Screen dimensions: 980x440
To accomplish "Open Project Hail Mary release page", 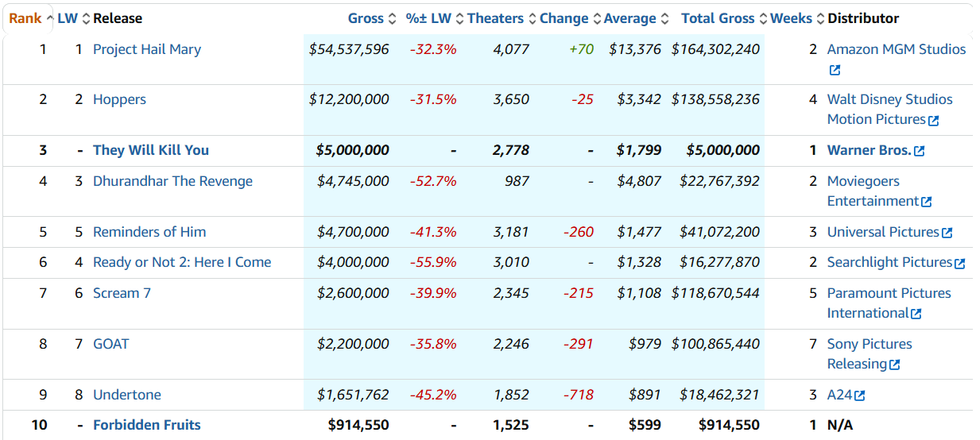I will tap(147, 49).
